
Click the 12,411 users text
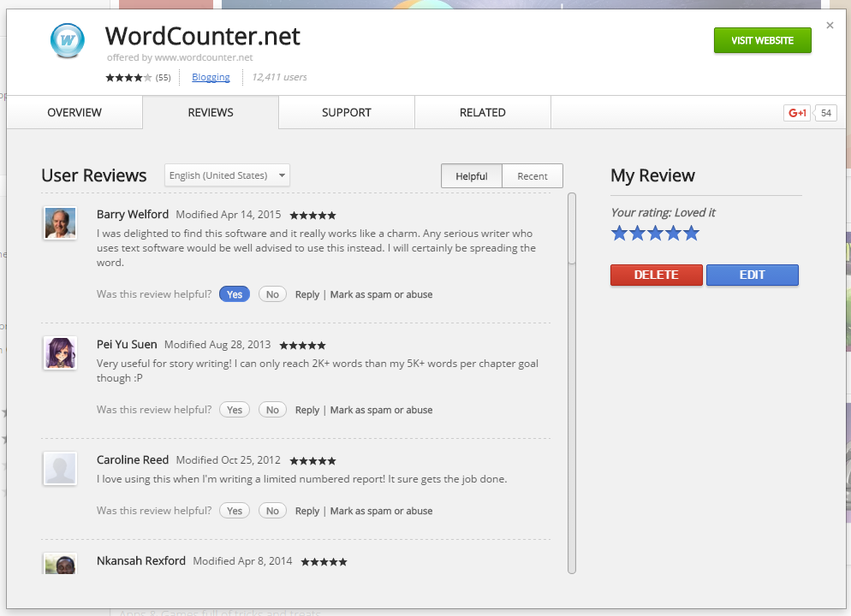click(x=279, y=77)
